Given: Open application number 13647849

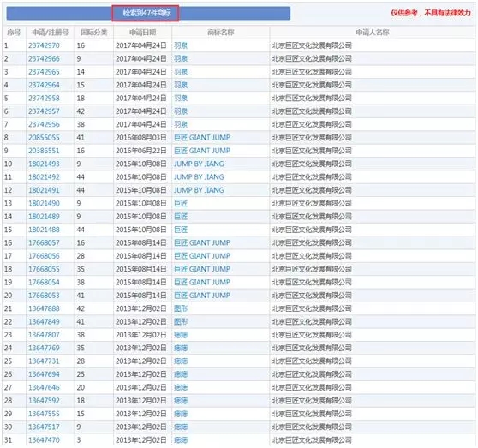Looking at the screenshot, I should coord(44,321).
